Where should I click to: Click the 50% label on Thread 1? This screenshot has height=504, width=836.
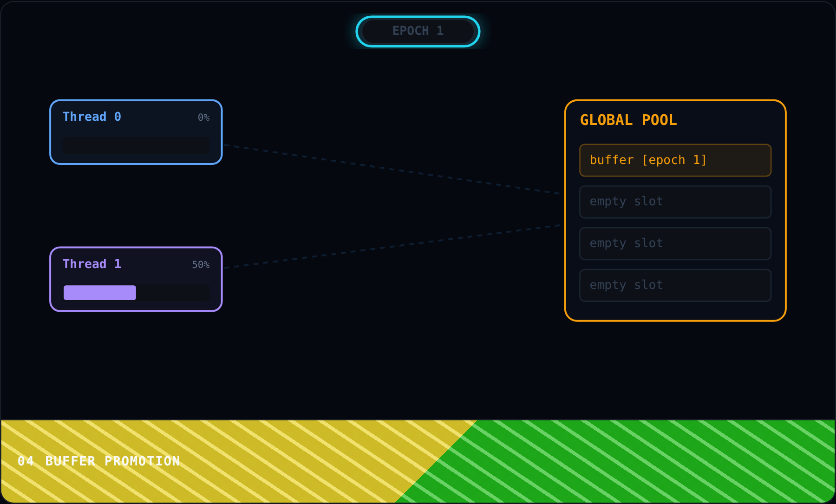tap(201, 265)
